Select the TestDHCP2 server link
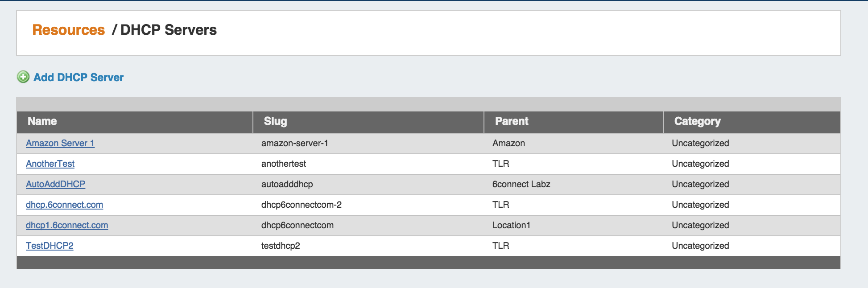 click(50, 246)
